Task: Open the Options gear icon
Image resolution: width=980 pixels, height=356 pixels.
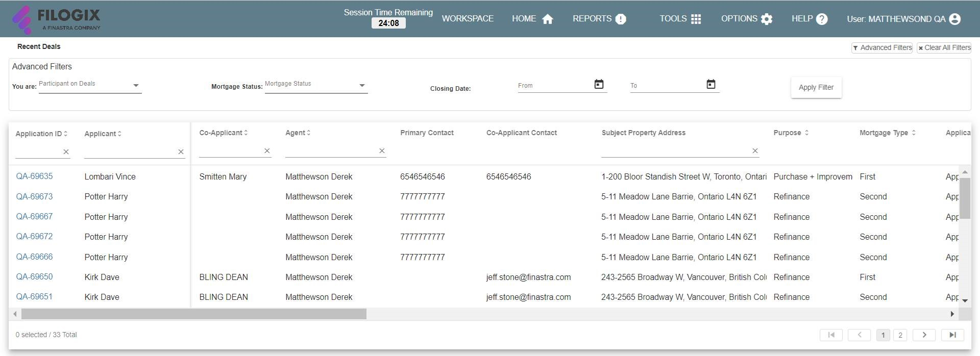Action: [x=766, y=19]
